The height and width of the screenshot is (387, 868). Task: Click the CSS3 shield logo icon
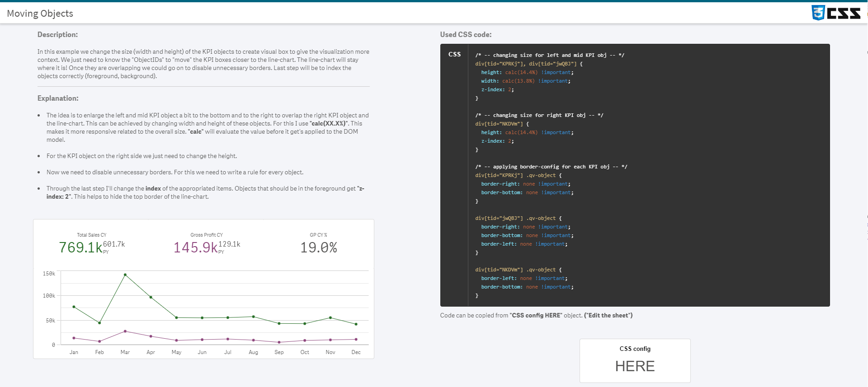point(818,13)
